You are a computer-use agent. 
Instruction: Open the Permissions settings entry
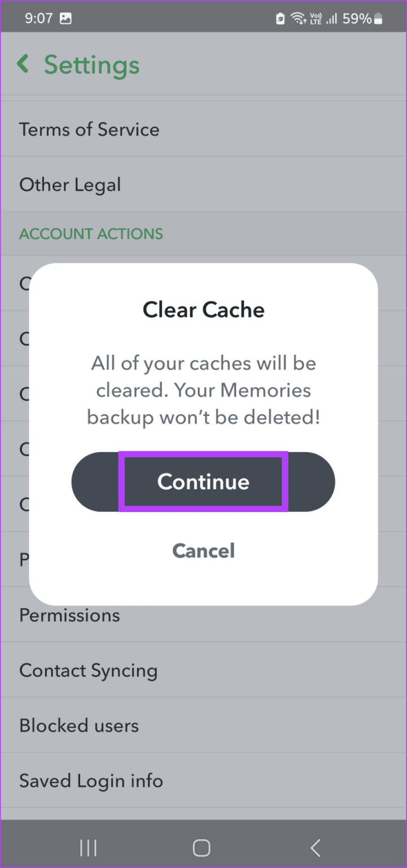[x=69, y=615]
